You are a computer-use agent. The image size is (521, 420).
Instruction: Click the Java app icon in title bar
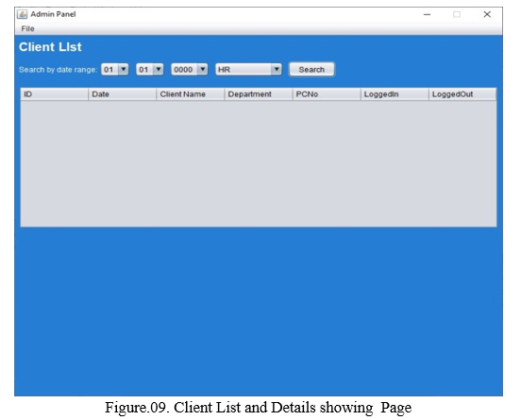(x=23, y=14)
